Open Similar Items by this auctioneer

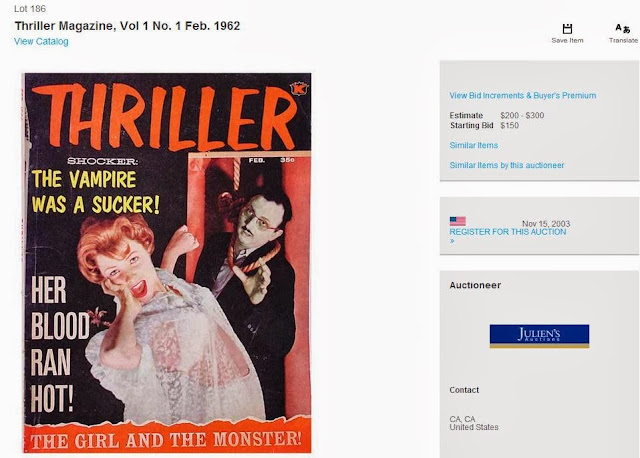coord(507,165)
